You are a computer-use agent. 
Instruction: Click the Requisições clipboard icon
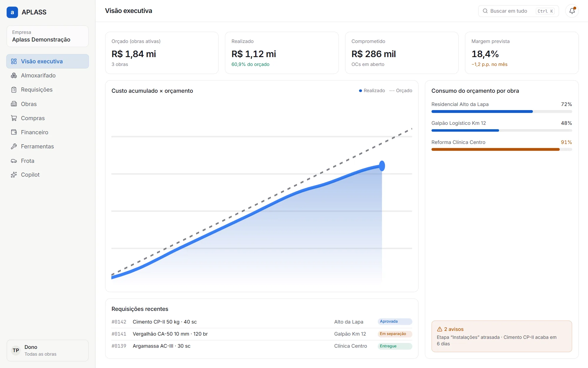[x=14, y=89]
